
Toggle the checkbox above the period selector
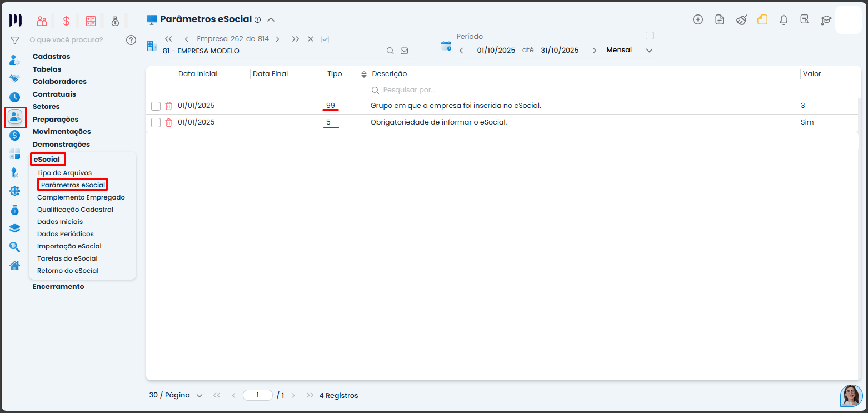click(x=650, y=36)
